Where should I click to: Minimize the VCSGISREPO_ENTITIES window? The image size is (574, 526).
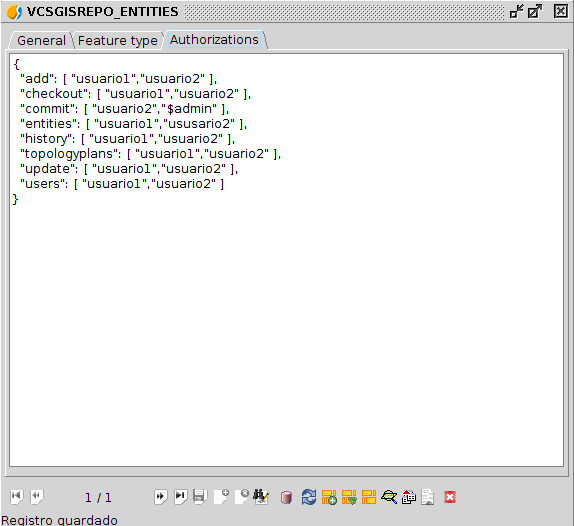pos(517,12)
